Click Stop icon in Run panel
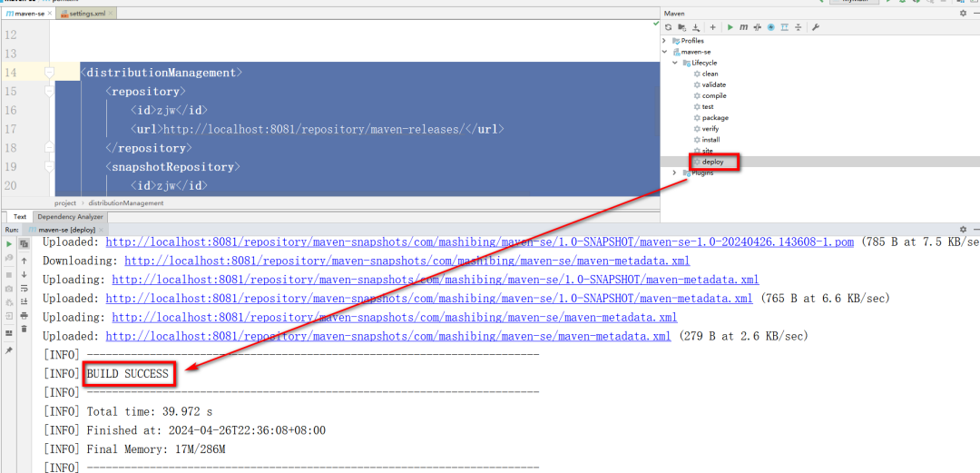The width and height of the screenshot is (980, 473). coord(9,274)
